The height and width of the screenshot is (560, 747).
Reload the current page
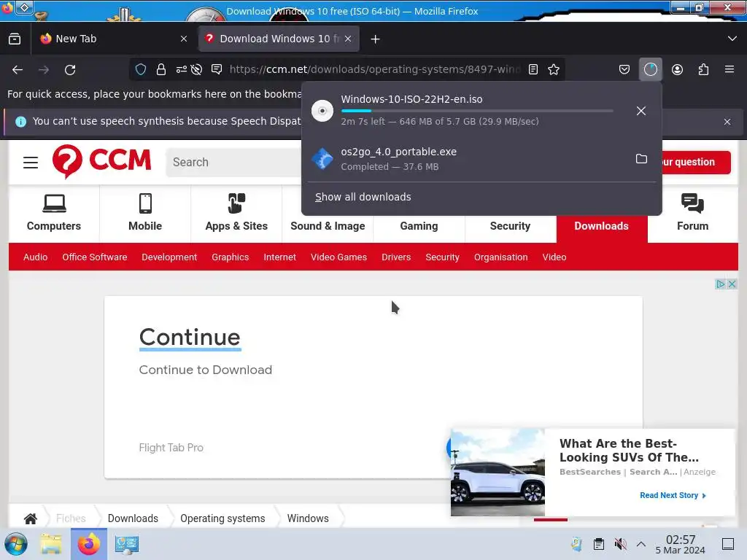tap(70, 69)
